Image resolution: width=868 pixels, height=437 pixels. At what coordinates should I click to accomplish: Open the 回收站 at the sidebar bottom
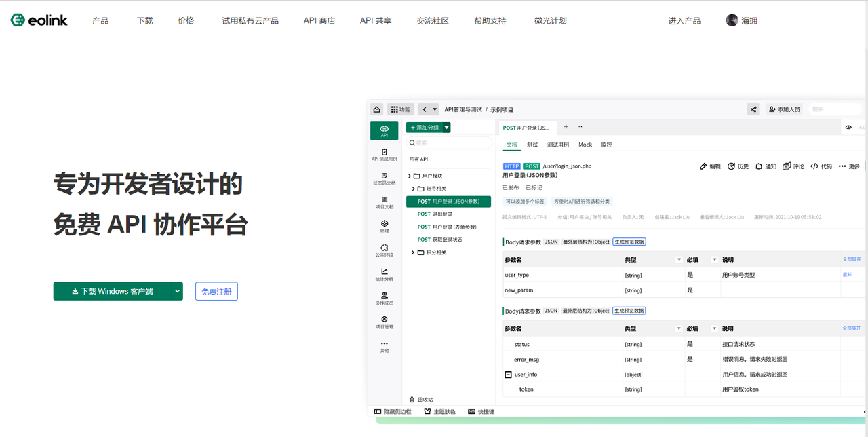[420, 400]
